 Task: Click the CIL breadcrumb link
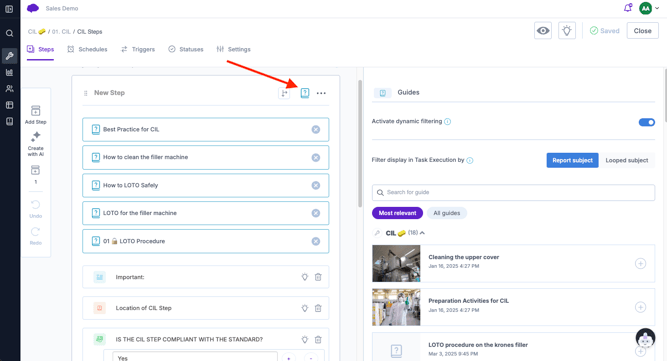point(37,31)
